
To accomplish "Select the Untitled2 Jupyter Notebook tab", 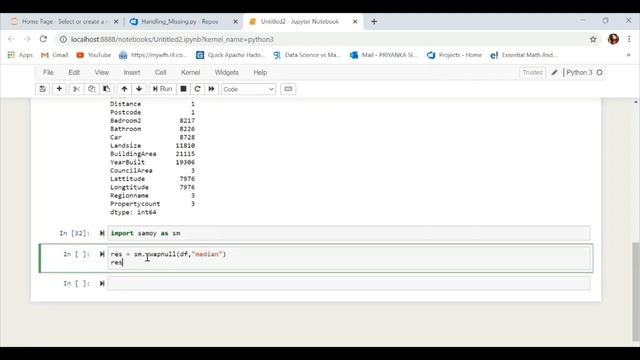I will coord(300,22).
